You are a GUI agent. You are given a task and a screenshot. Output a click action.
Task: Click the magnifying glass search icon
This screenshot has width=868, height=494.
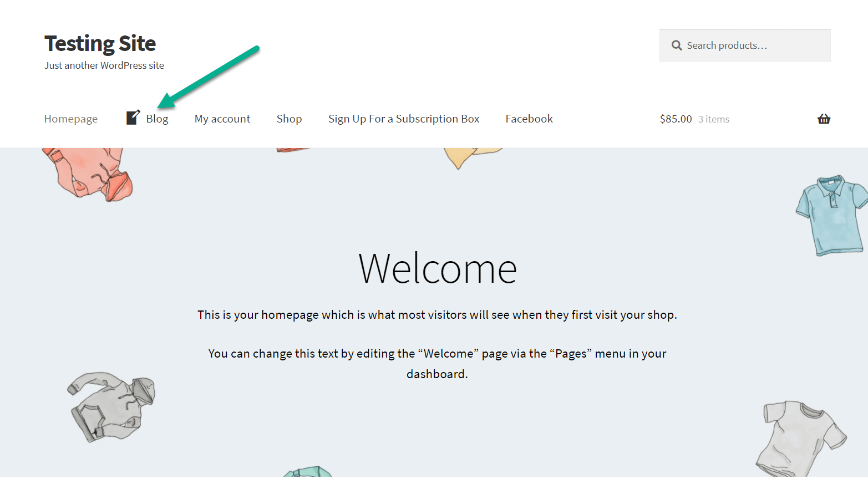click(x=677, y=45)
